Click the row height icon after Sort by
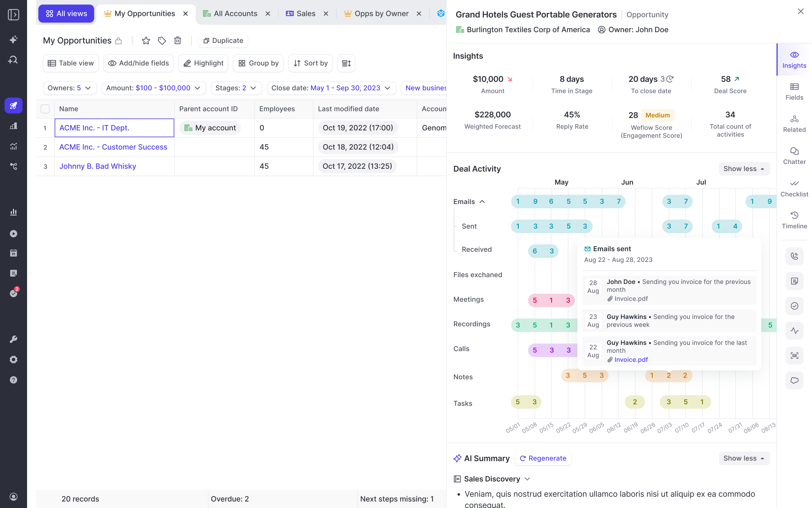Viewport: 812px width, 508px height. [346, 63]
